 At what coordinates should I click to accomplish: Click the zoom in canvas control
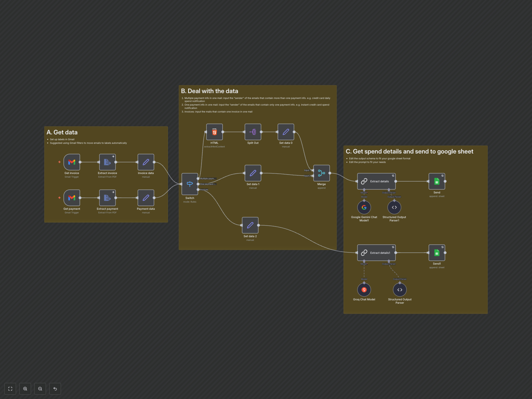point(25,389)
